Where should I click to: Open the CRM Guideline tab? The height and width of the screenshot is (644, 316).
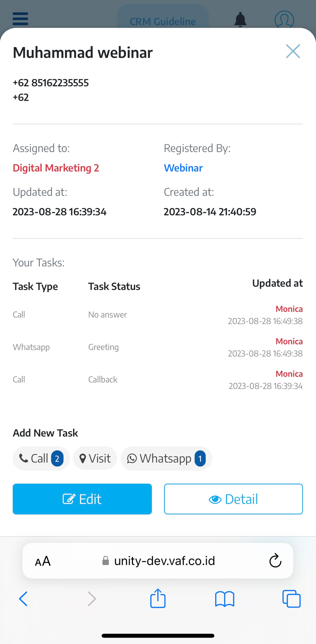pos(163,20)
